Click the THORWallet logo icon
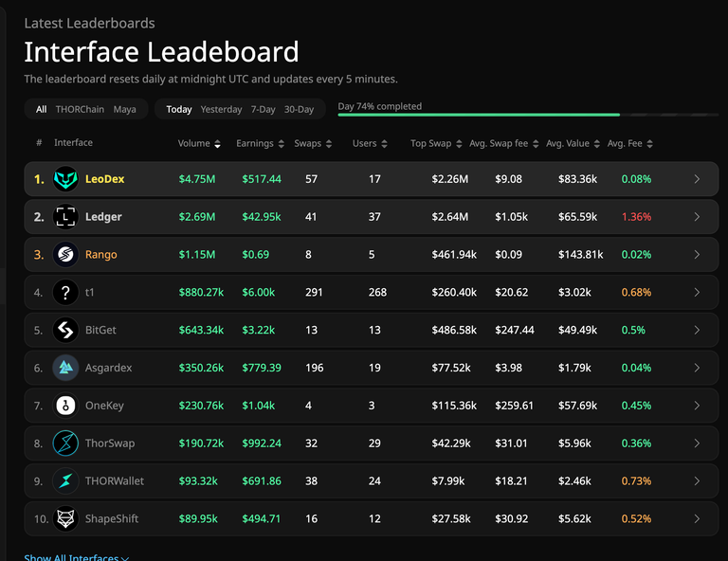This screenshot has width=728, height=561. coord(65,480)
